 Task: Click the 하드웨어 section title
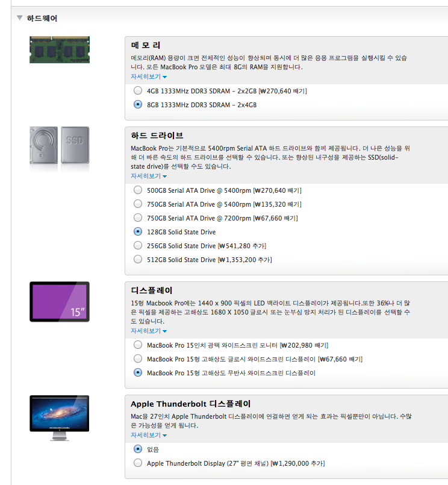[42, 18]
